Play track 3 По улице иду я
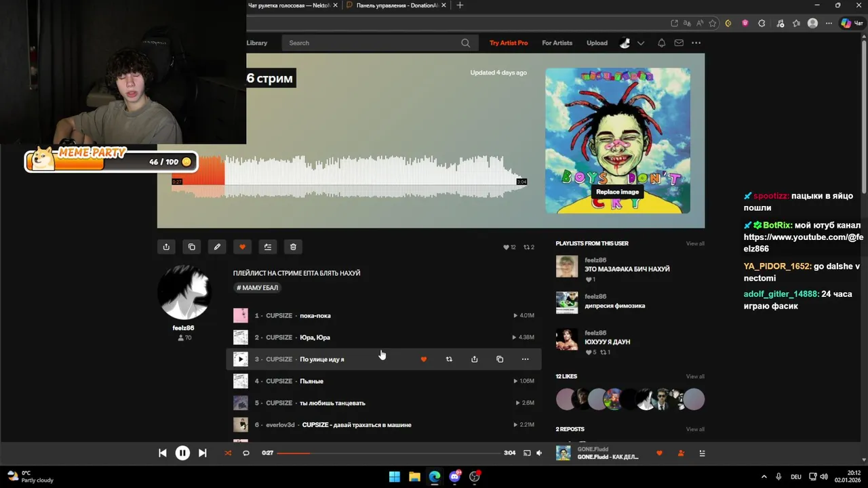 point(241,359)
